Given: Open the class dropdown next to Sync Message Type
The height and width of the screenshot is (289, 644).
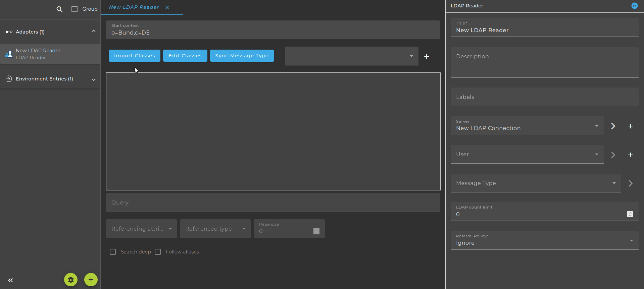Looking at the screenshot, I should pos(351,56).
